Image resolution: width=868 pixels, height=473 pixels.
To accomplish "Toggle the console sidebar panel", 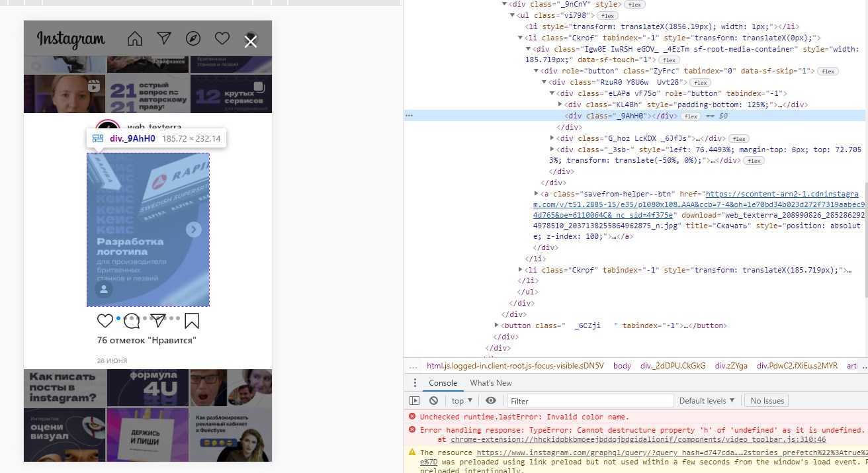I will click(x=414, y=401).
